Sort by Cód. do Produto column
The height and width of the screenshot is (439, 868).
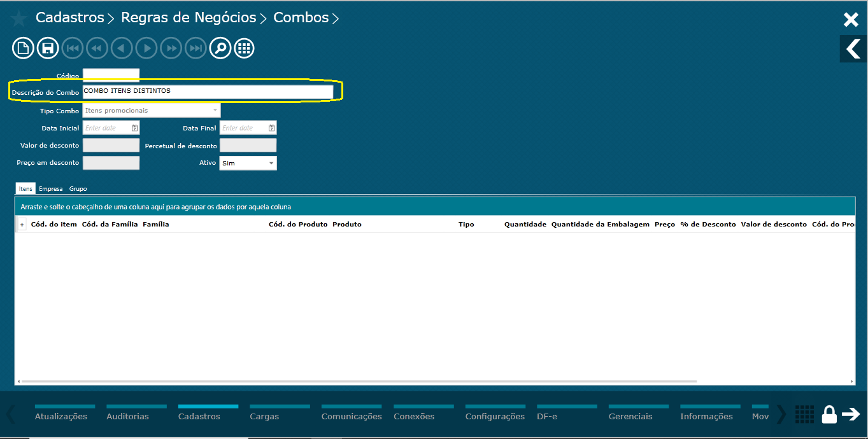point(298,225)
